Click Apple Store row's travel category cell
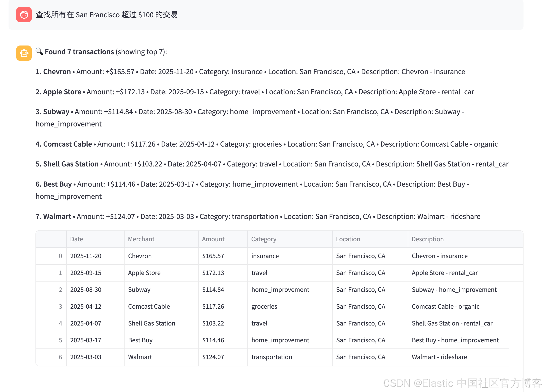Image resolution: width=543 pixels, height=392 pixels. click(x=290, y=273)
